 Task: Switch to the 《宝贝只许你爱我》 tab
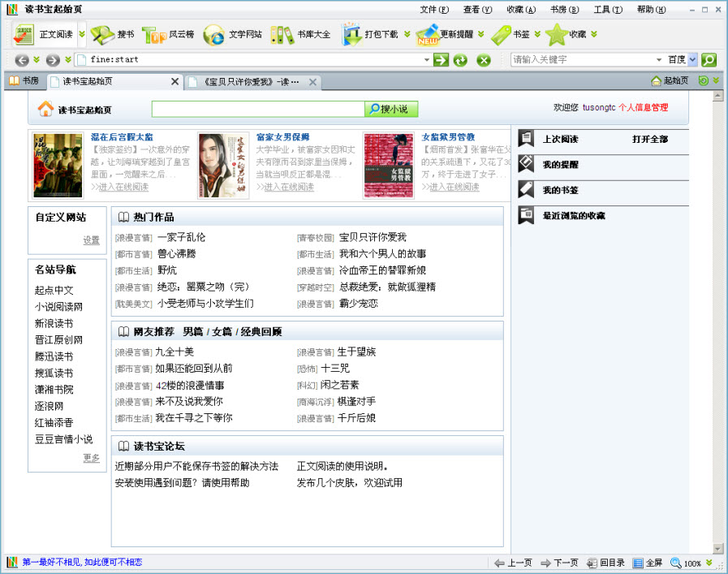[x=248, y=82]
